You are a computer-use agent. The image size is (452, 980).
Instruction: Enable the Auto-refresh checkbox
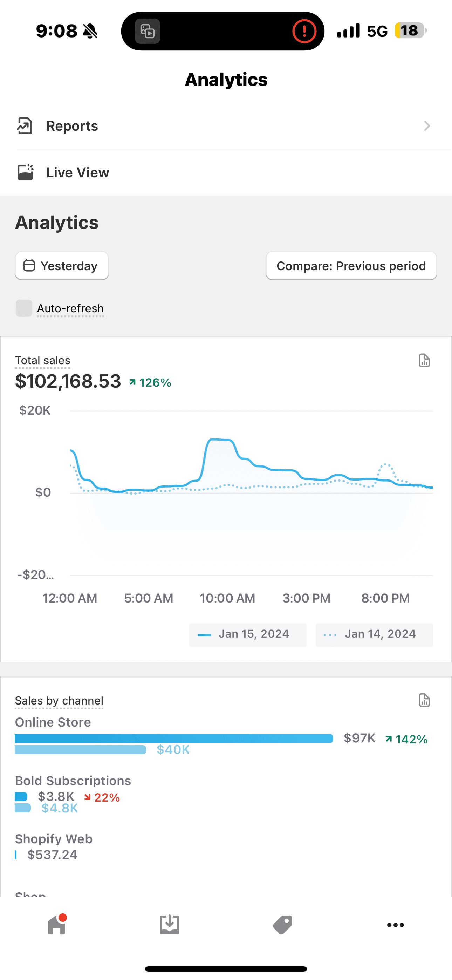coord(24,308)
